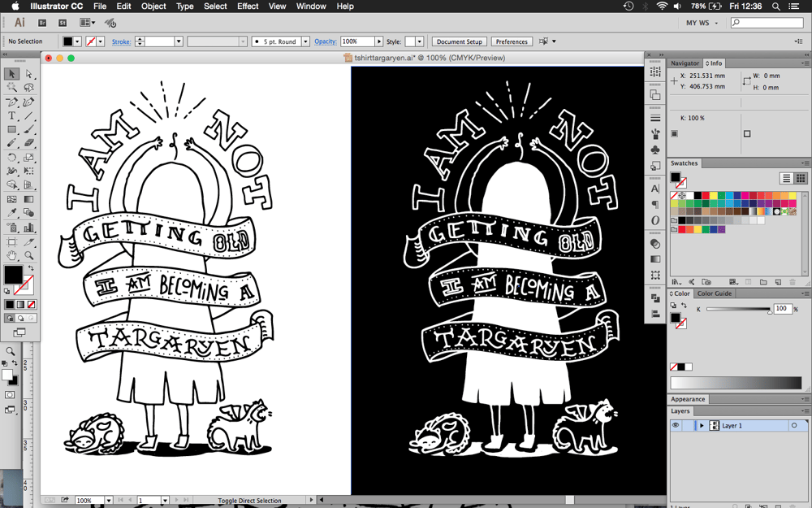Switch to the Color Guide tab
This screenshot has width=812, height=508.
(714, 293)
